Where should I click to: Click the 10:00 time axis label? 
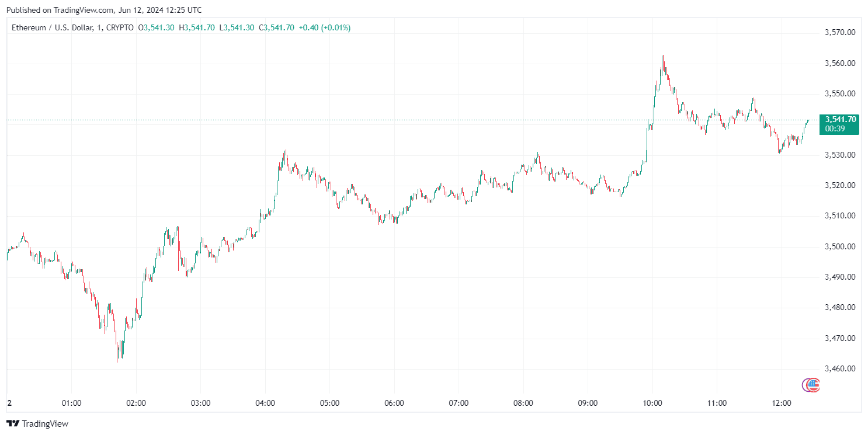tap(652, 403)
